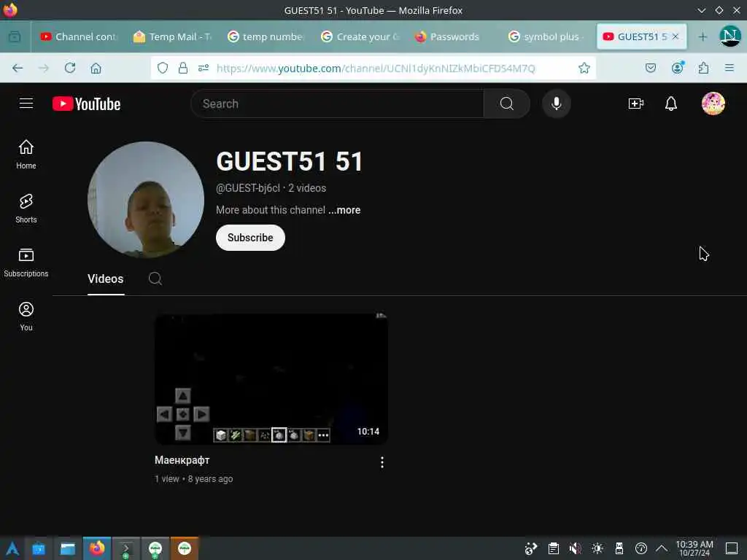Open the Маенкрафт video title link
747x560 pixels.
(x=182, y=460)
